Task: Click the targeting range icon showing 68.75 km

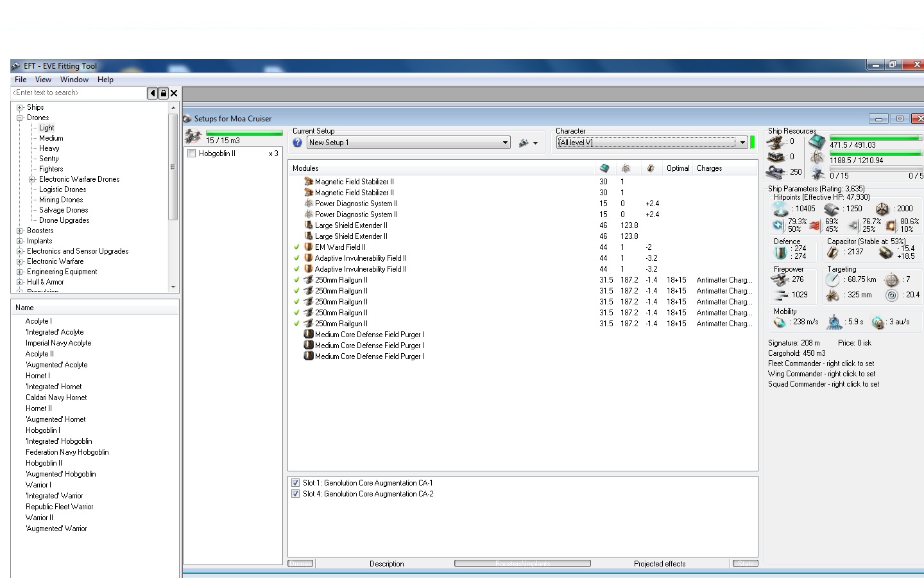Action: coord(832,279)
